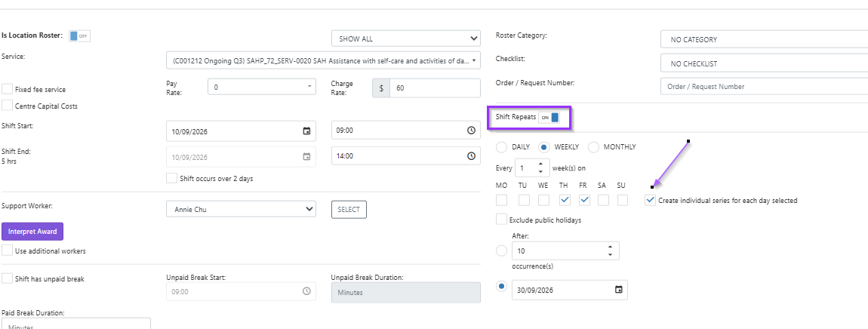Click the 14:00 shift end time field
Viewport: 868px width, 329px height.
point(406,156)
